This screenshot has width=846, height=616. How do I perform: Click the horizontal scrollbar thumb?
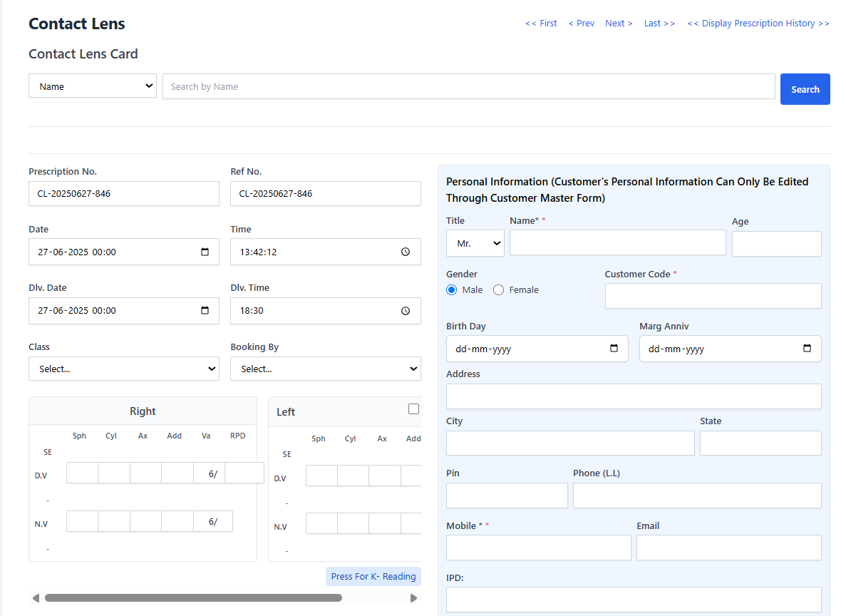(193, 597)
